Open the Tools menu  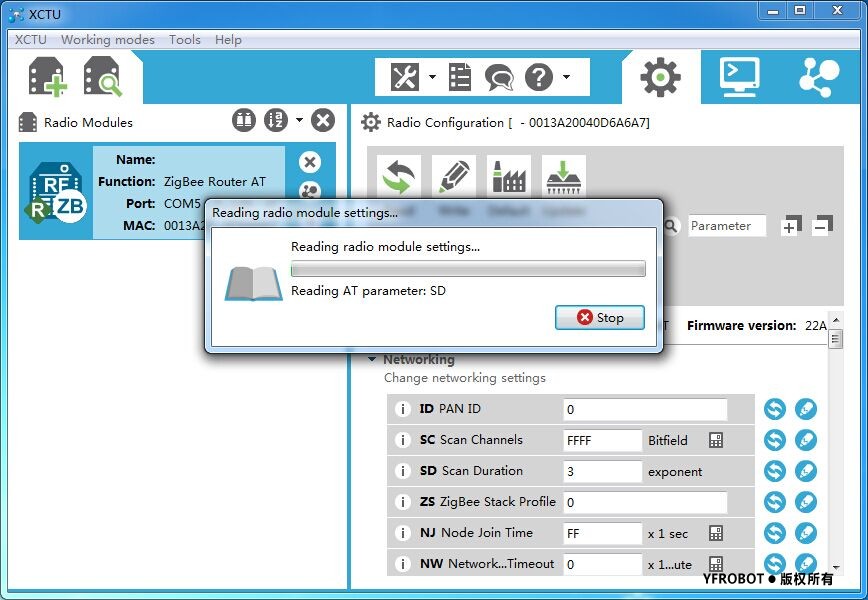click(x=184, y=39)
